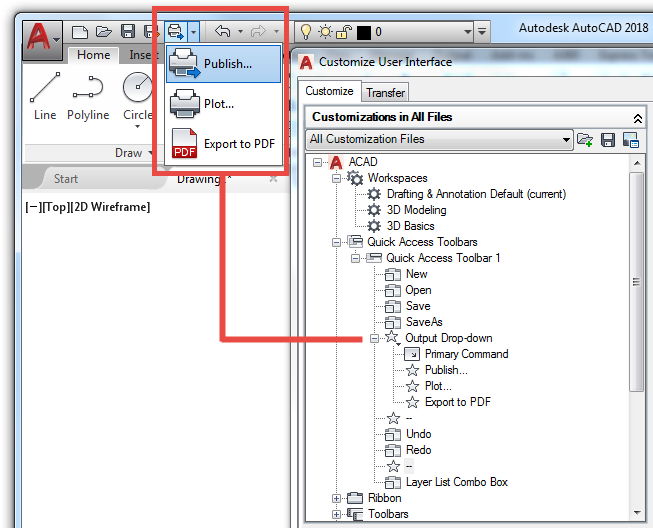Collapse the Quick Access Toolbars node
This screenshot has height=528, width=653.
[336, 242]
